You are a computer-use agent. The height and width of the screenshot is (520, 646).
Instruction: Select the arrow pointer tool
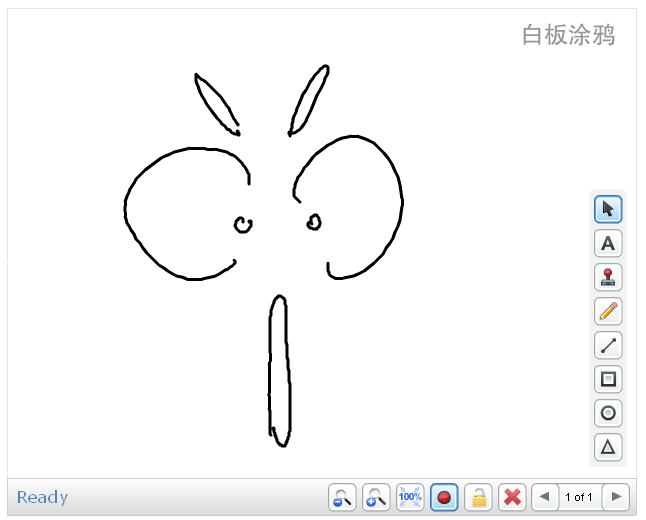click(x=608, y=209)
